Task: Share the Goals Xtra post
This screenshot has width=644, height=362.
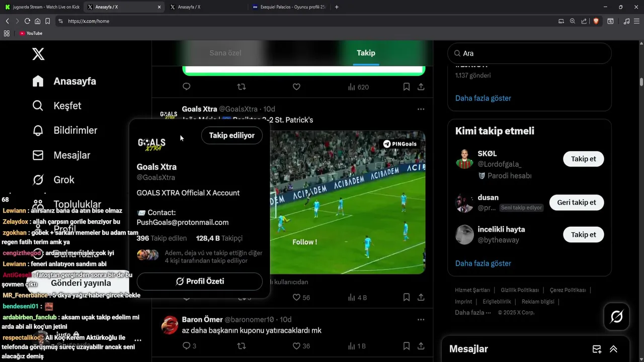Action: click(x=421, y=298)
